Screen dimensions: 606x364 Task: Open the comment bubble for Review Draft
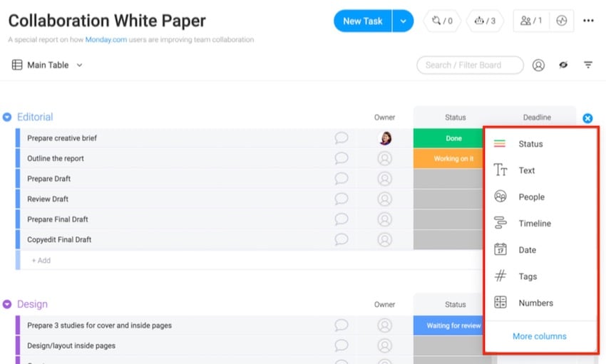click(x=341, y=199)
